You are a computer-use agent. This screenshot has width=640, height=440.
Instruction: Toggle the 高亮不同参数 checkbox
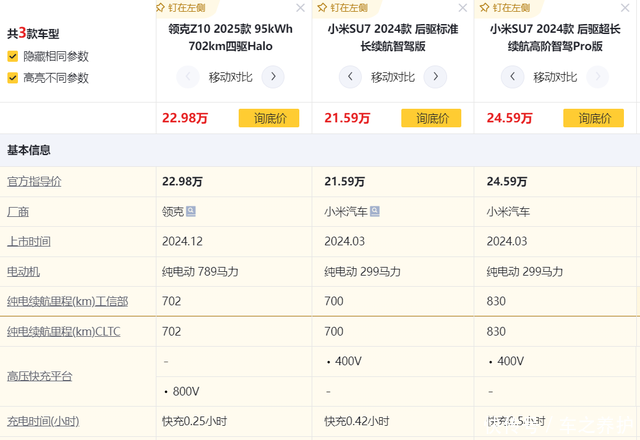pos(12,77)
